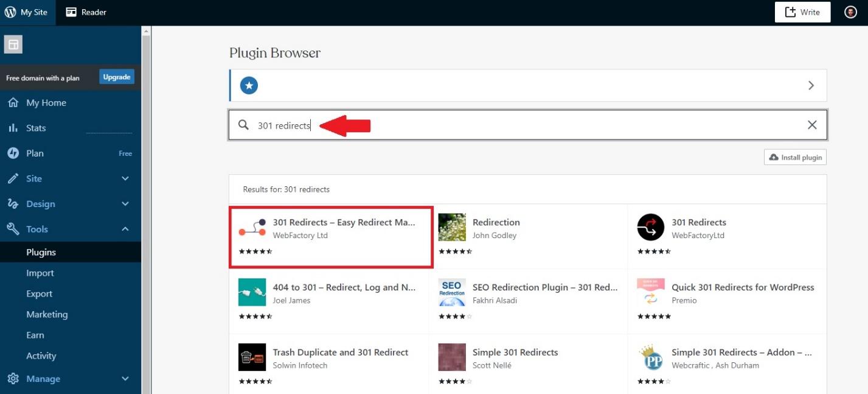Viewport: 868px width, 394px height.
Task: Click the Jetpack icon beside Plan
Action: pyautogui.click(x=13, y=153)
